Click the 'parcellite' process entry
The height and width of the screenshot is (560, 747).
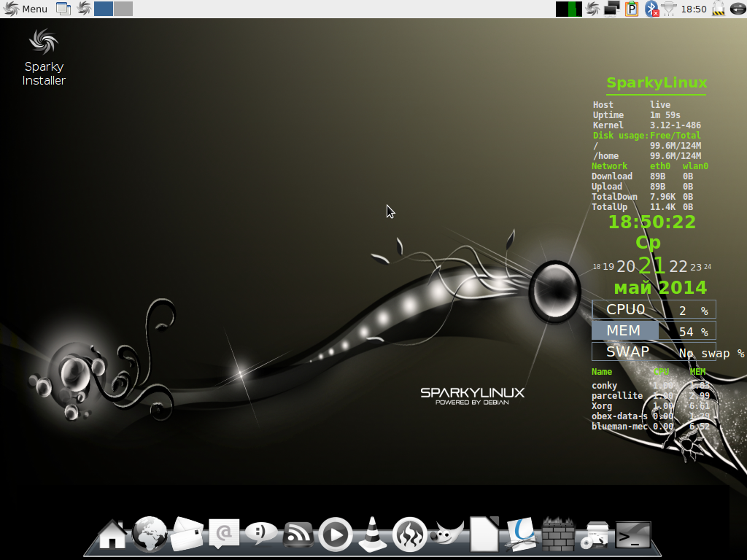(651, 396)
